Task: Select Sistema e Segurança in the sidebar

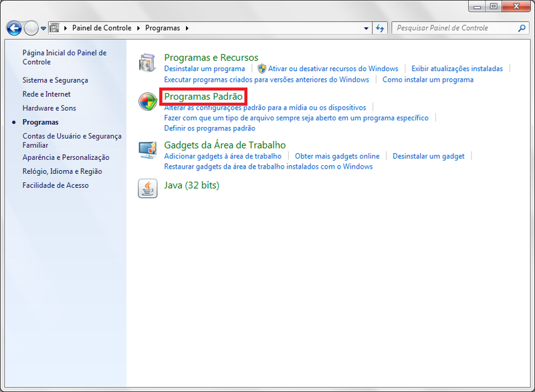Action: click(55, 80)
